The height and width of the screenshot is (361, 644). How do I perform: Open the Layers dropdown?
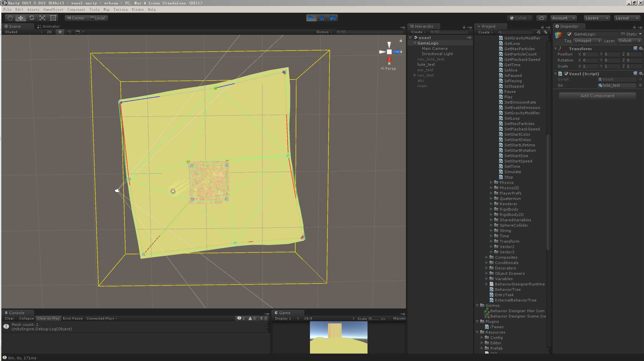[597, 18]
